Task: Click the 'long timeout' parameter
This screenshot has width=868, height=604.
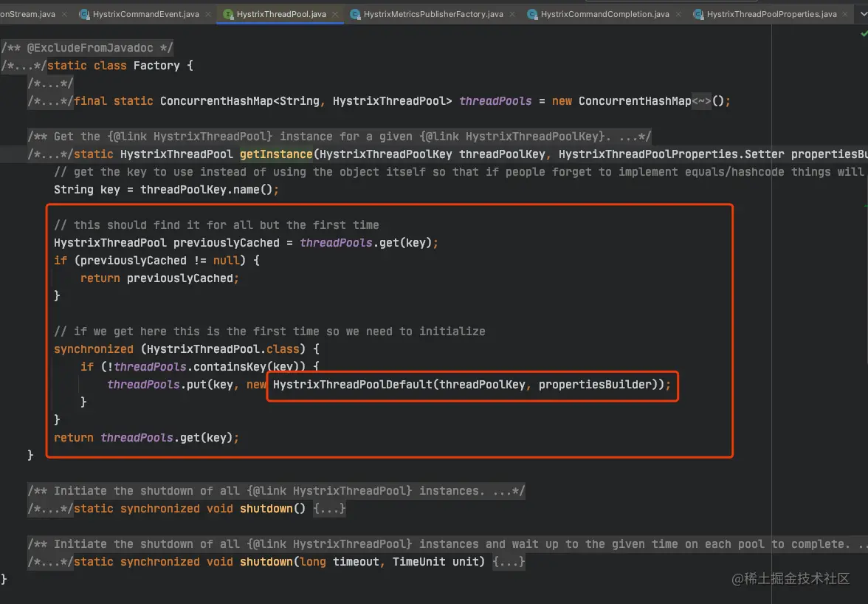Action: click(x=340, y=561)
